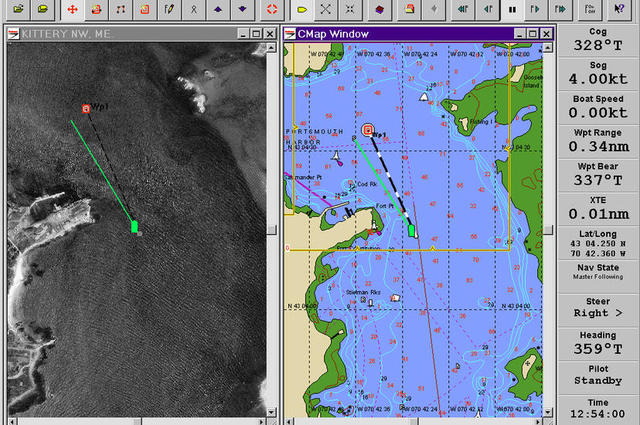This screenshot has height=425, width=640.
Task: Maximize the Kittery NW, ME window
Action: click(x=256, y=34)
